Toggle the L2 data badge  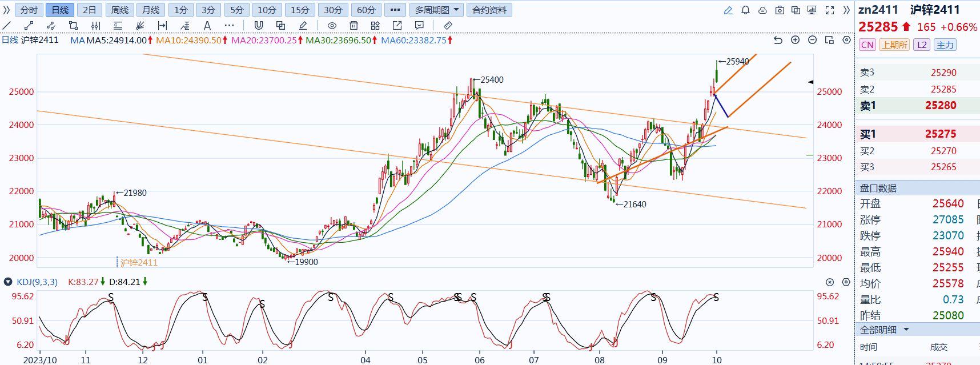921,45
